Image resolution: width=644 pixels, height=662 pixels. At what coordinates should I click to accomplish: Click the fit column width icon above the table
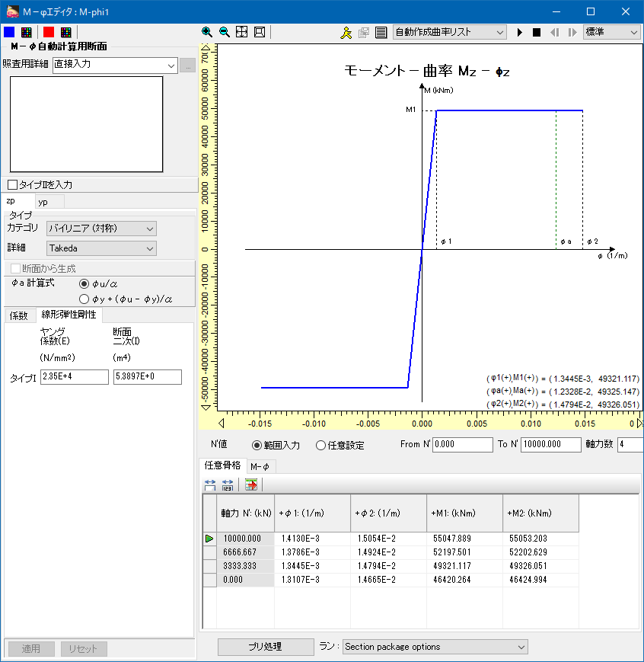pos(210,485)
